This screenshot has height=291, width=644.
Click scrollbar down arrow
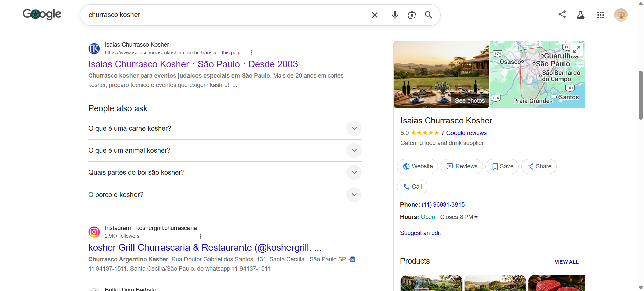(x=641, y=288)
